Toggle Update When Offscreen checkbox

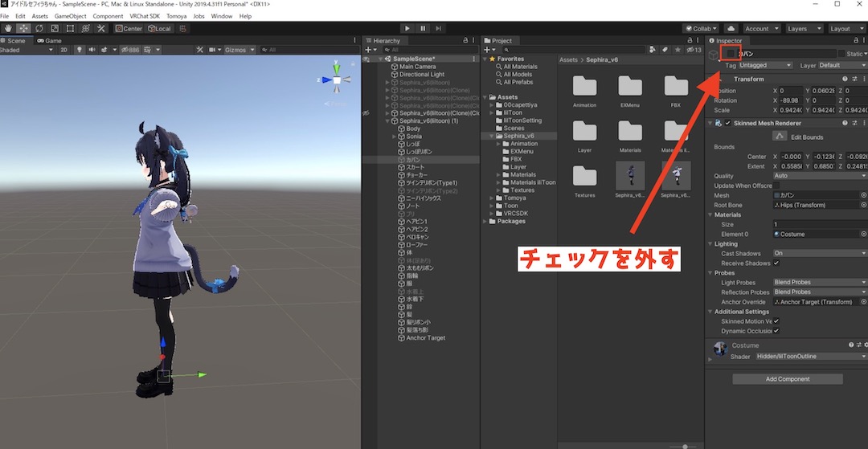(x=776, y=186)
